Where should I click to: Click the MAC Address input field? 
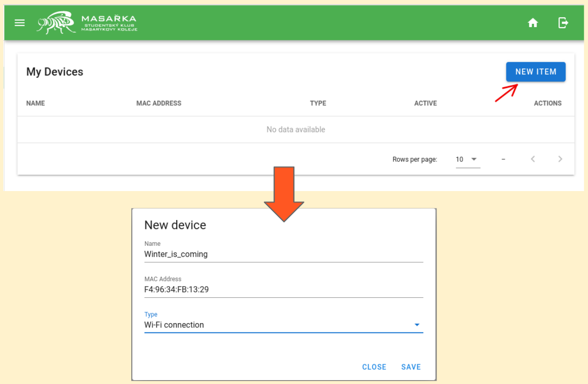click(x=283, y=290)
